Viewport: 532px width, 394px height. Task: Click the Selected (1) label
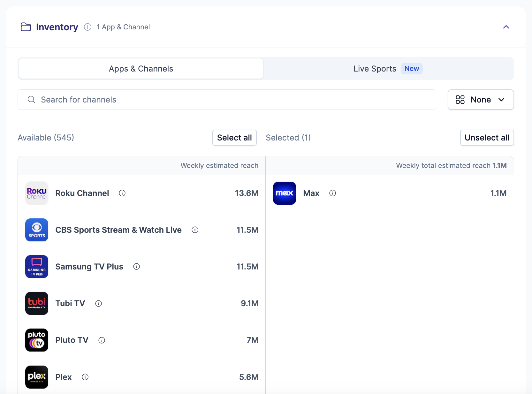(288, 138)
